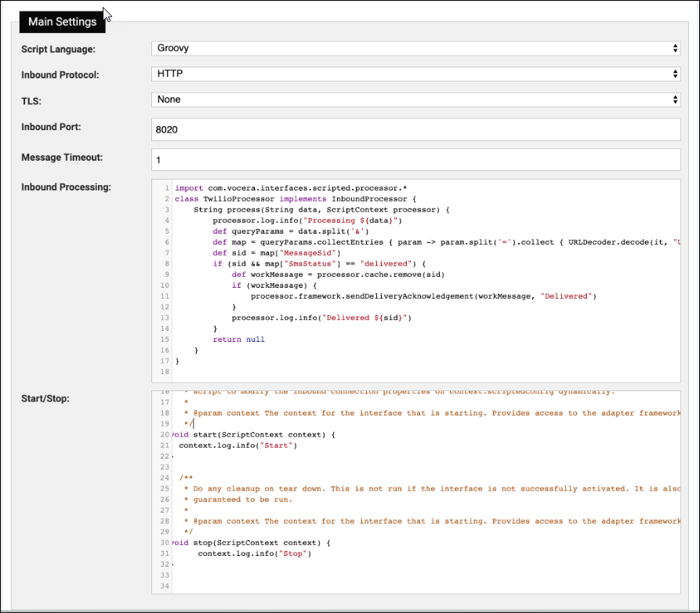Select the Main Settings tab
The image size is (700, 613).
pos(61,22)
